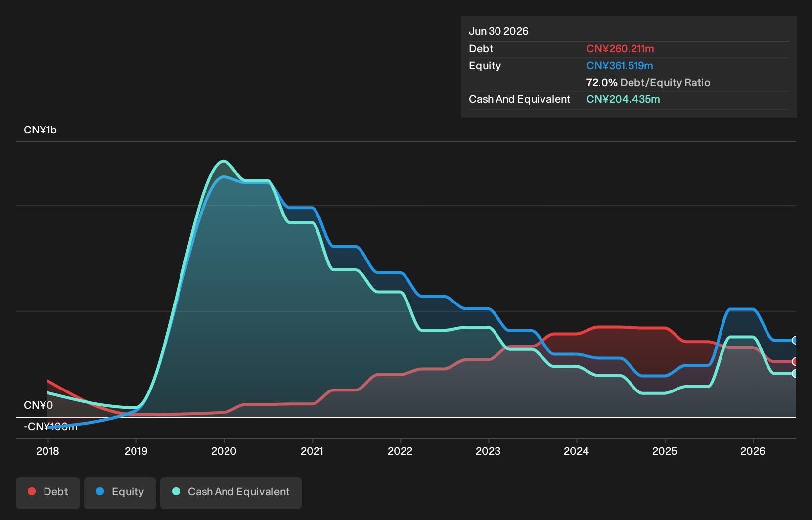This screenshot has height=520, width=812.
Task: Click the Cash And Equivalent tooltip row label
Action: 520,99
